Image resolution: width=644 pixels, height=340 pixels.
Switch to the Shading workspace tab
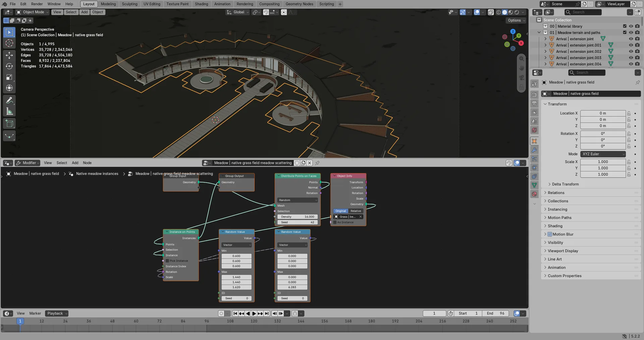click(201, 4)
